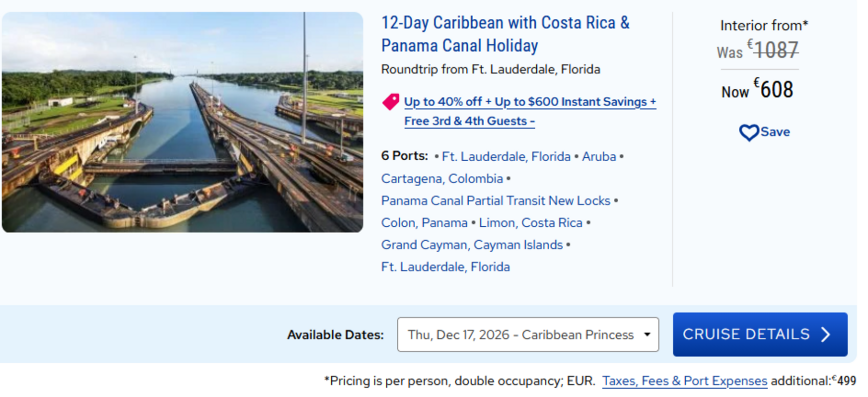The height and width of the screenshot is (397, 868).
Task: Click the chevron arrow on CRUISE DETAILS
Action: 826,334
